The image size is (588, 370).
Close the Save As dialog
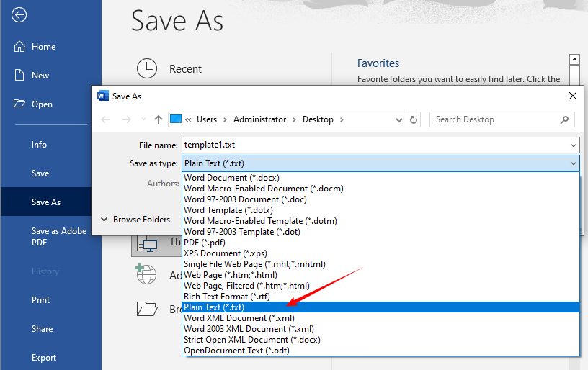[x=573, y=96]
